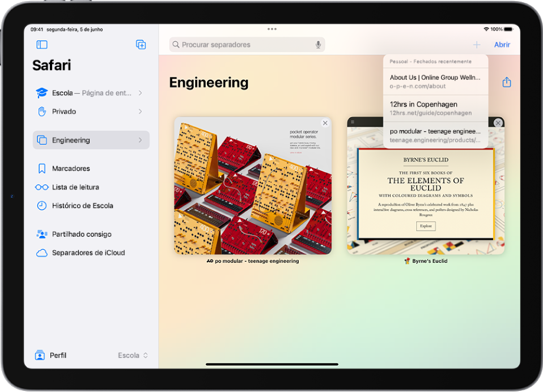Share the Engineering tab group
Image resolution: width=543 pixels, height=392 pixels.
tap(506, 82)
